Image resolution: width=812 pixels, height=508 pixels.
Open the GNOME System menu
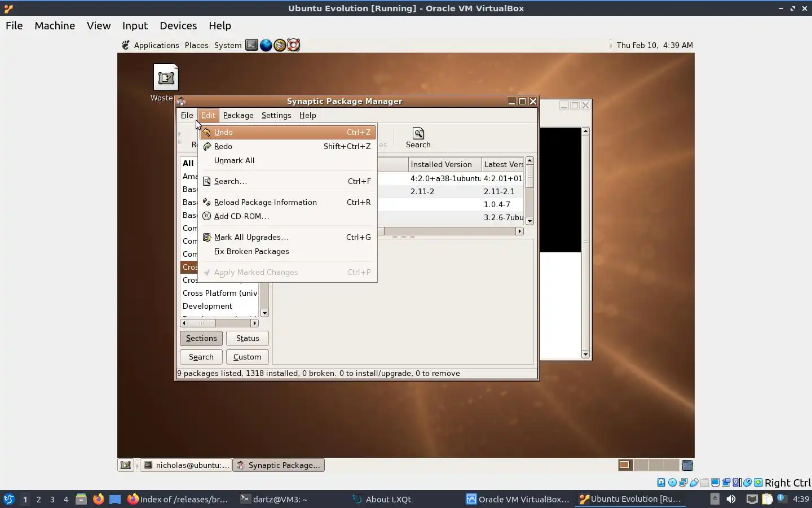pos(228,45)
